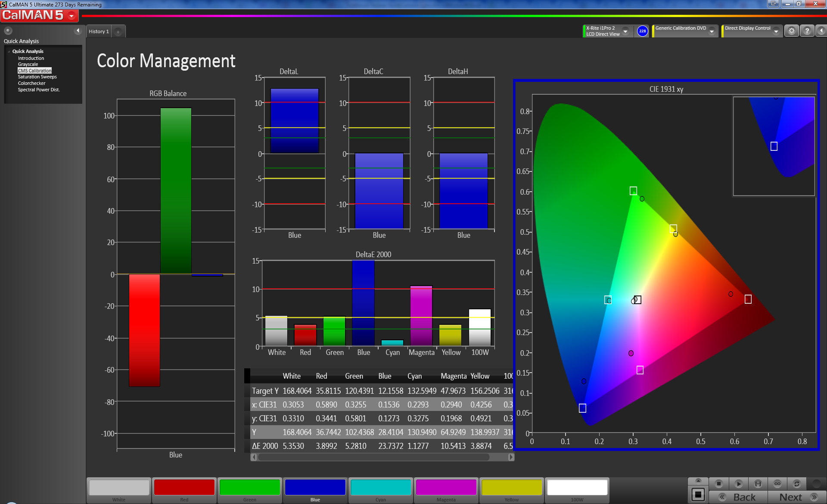Screen dimensions: 827x504
Task: Expand X-Rite i1Pro 2 meter dropdown
Action: [x=625, y=31]
